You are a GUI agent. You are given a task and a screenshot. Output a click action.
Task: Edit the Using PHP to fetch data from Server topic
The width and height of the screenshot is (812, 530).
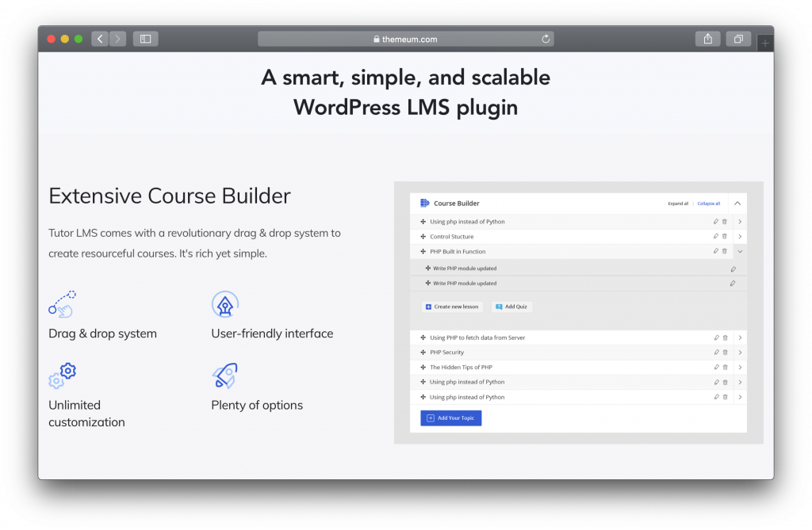(716, 337)
